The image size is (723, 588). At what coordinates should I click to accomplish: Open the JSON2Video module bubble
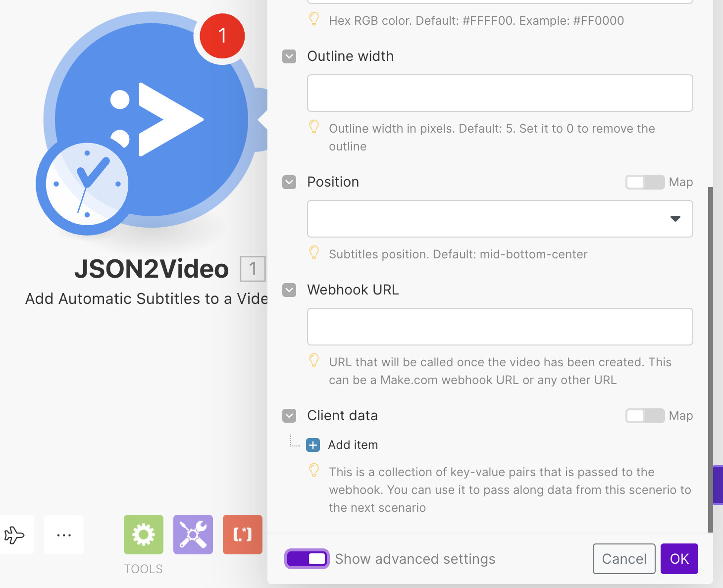tap(151, 119)
